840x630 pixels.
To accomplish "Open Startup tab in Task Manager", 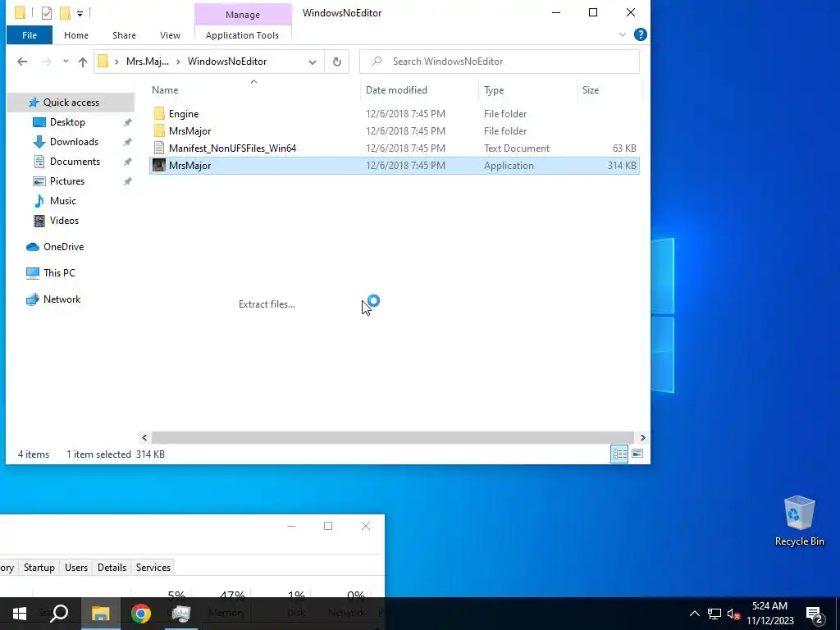I will [x=39, y=568].
